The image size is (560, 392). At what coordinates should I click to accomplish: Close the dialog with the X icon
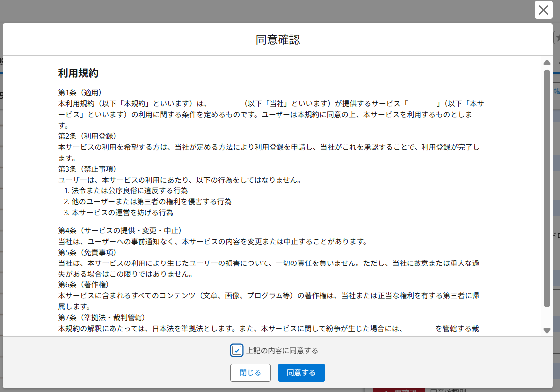tap(543, 10)
